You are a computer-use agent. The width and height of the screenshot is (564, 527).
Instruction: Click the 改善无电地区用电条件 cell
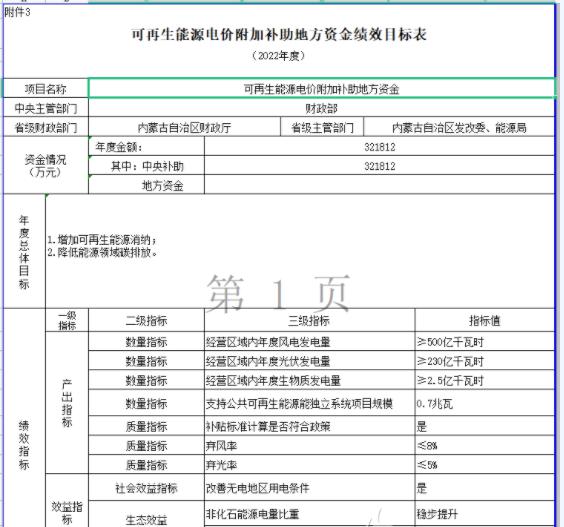(x=309, y=487)
